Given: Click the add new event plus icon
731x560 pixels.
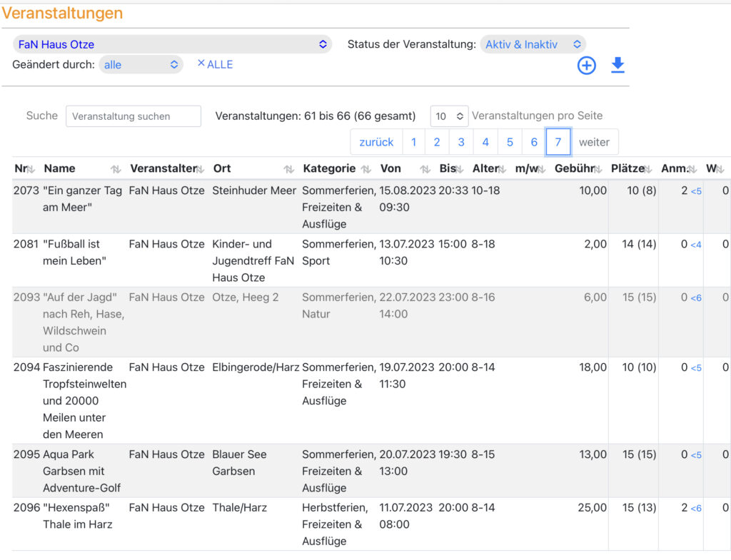Looking at the screenshot, I should (587, 66).
